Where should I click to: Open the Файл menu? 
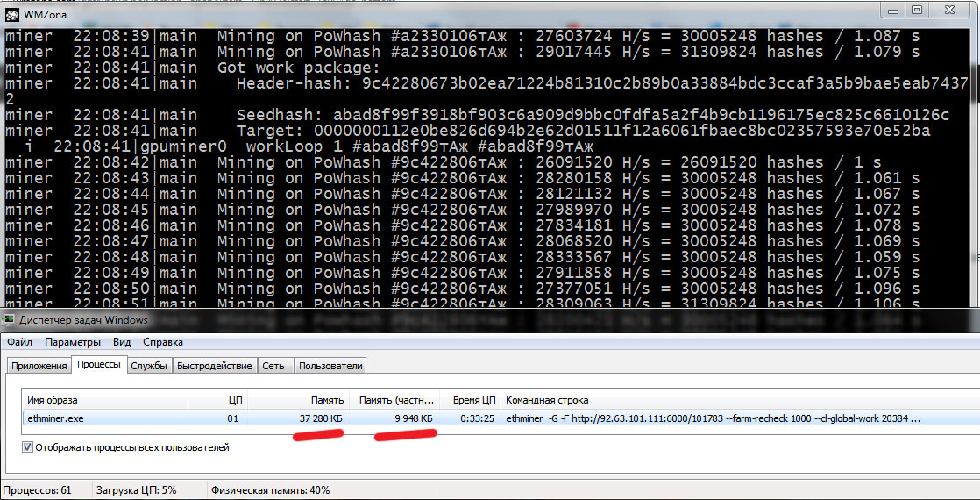click(x=19, y=342)
